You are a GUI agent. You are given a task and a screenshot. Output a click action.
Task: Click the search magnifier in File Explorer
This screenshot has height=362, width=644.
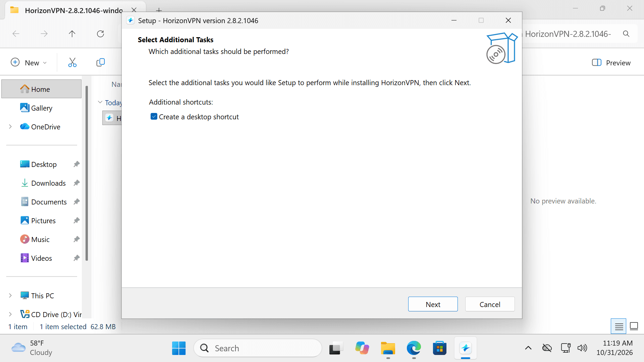[x=626, y=34]
